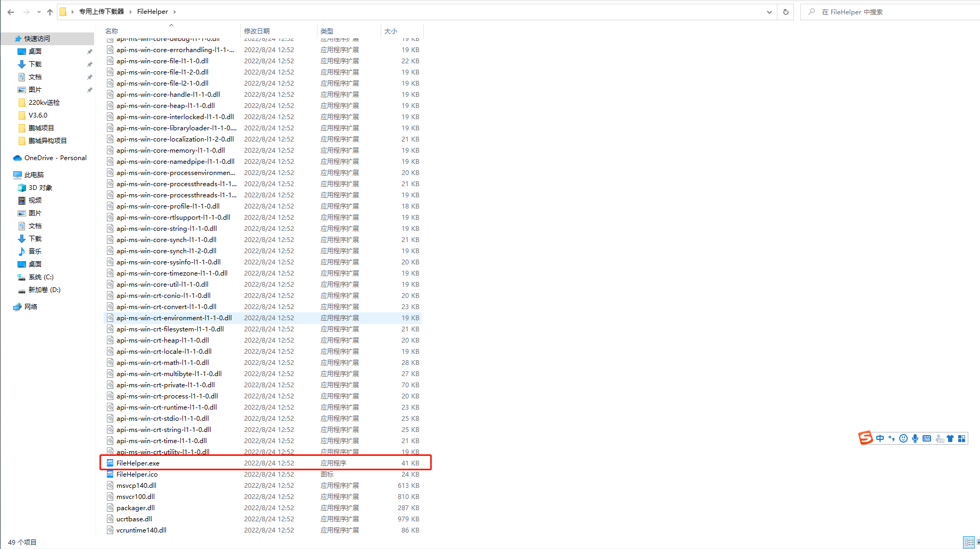Click the Sogou input method S logo
Viewport: 980px width, 549px height.
(865, 438)
